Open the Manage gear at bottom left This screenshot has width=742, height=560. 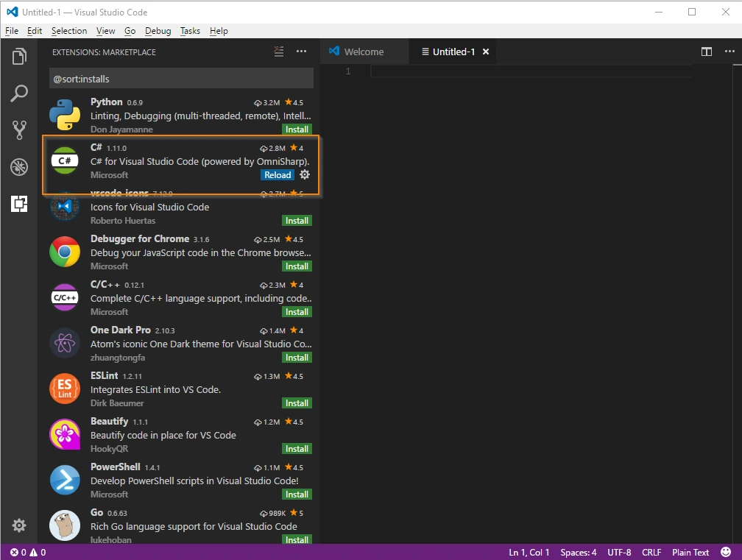(19, 525)
